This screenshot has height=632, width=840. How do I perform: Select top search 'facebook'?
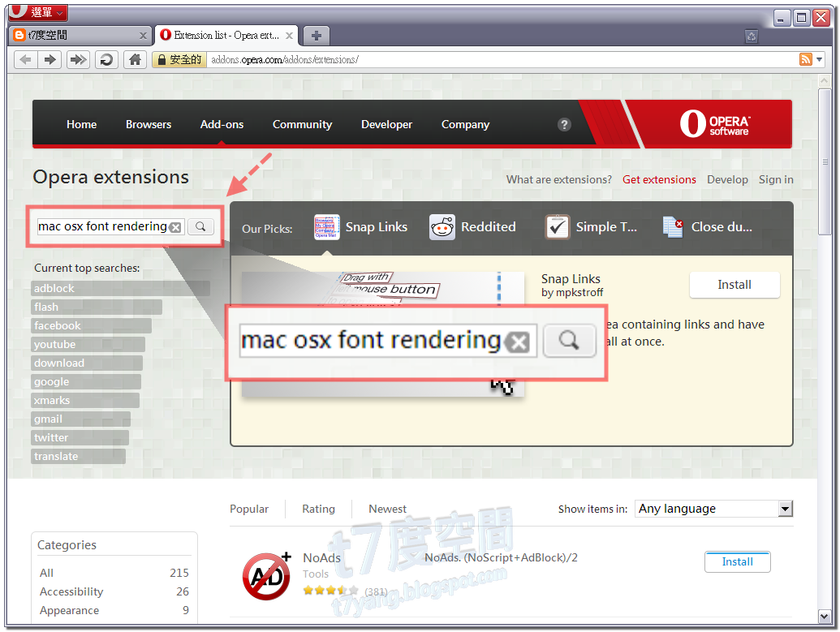[x=91, y=325]
